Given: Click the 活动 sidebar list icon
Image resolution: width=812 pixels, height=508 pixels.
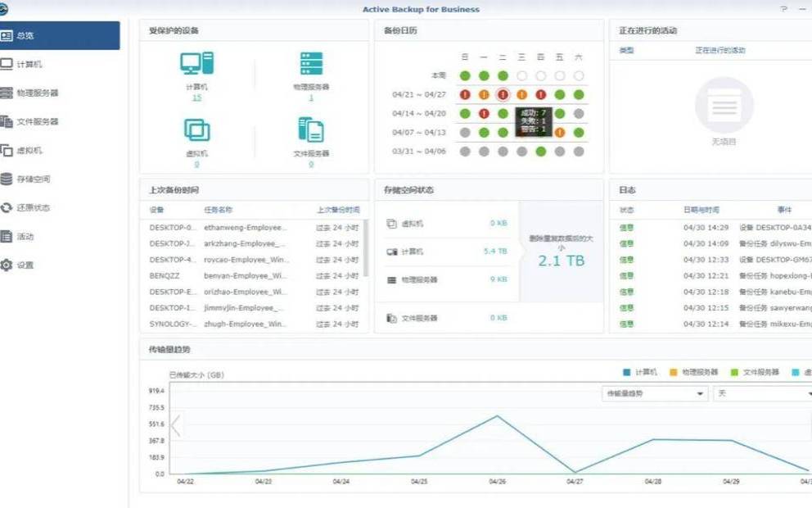Looking at the screenshot, I should point(7,236).
